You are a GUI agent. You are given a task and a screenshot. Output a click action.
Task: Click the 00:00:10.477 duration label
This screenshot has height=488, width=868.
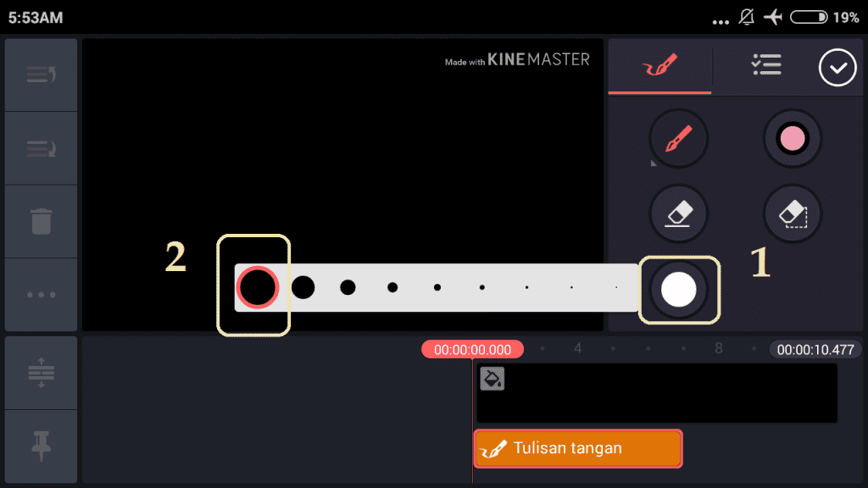click(815, 350)
